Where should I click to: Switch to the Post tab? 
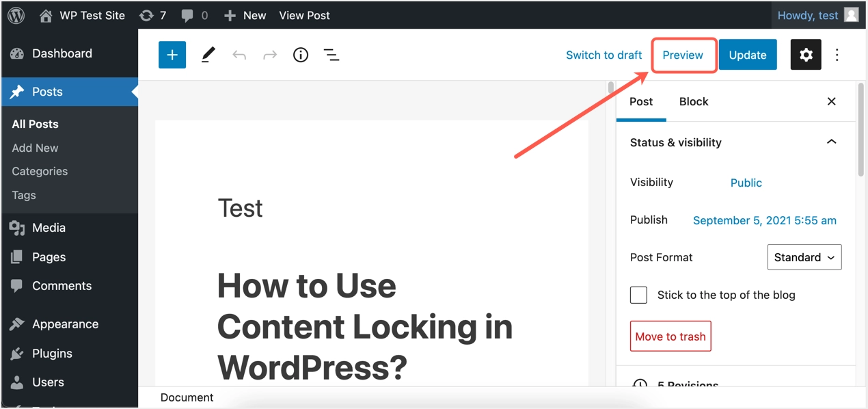coord(641,101)
